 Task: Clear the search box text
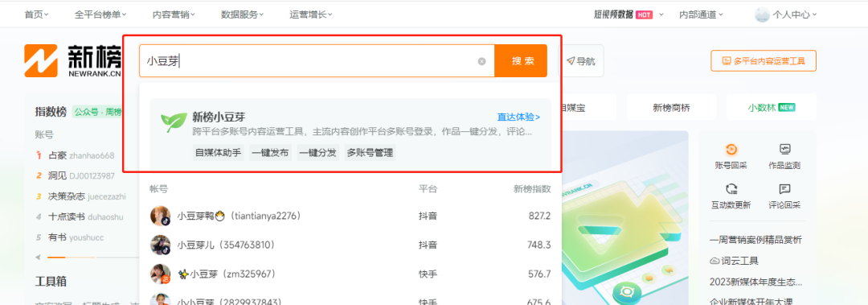[x=481, y=61]
